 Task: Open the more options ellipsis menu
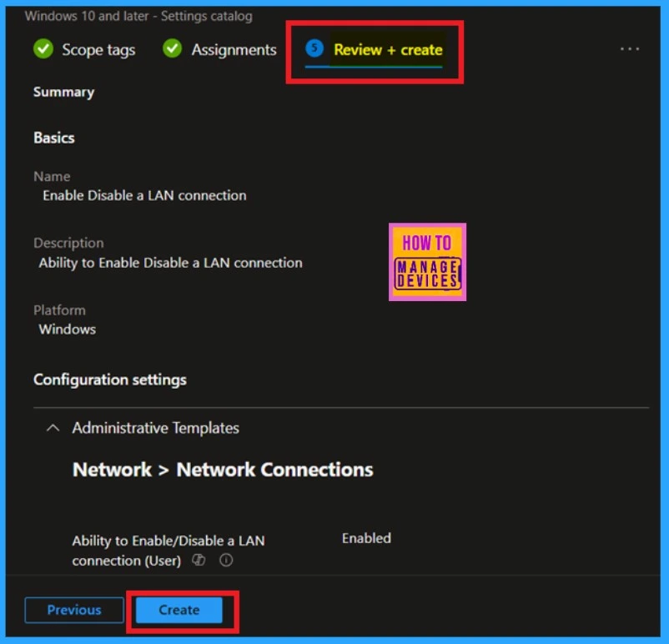coord(630,49)
